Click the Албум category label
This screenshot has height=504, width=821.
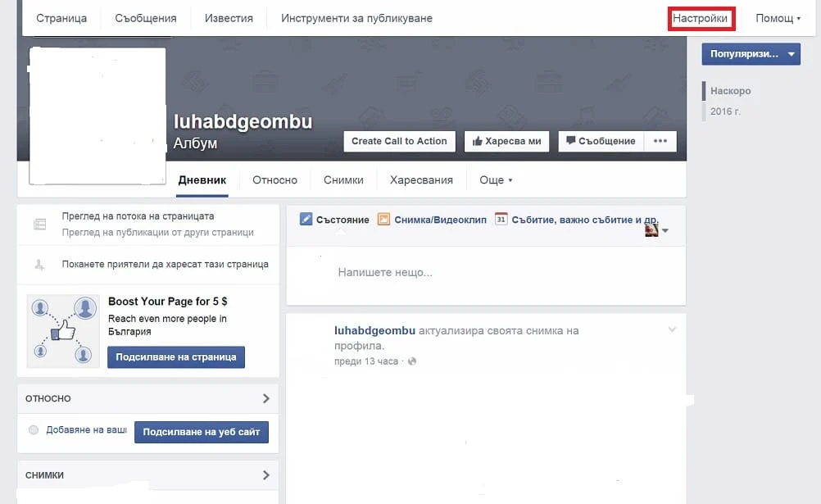(x=195, y=143)
